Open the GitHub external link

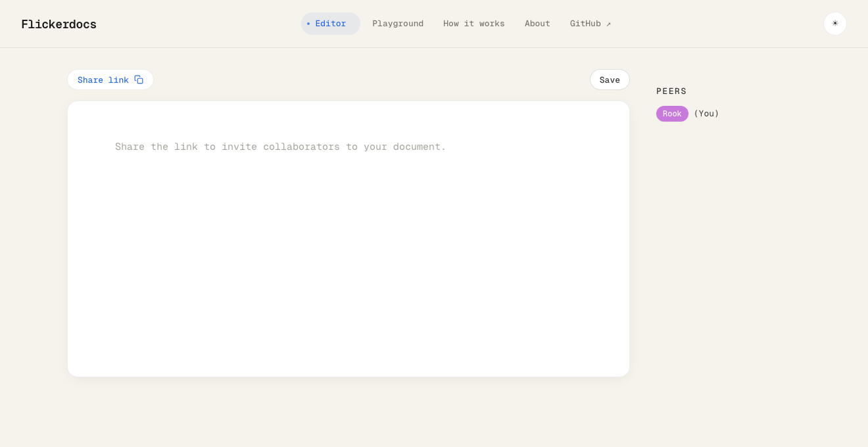[x=591, y=24]
